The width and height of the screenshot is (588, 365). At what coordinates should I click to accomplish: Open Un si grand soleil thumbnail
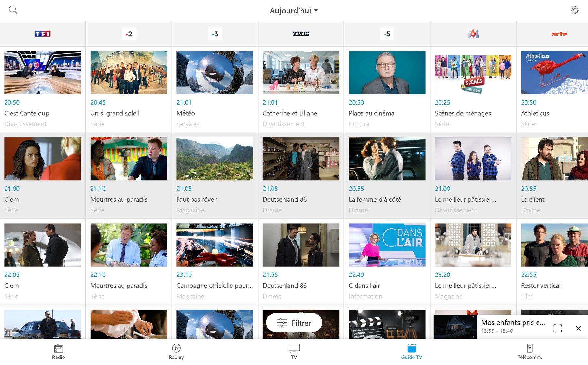(129, 73)
